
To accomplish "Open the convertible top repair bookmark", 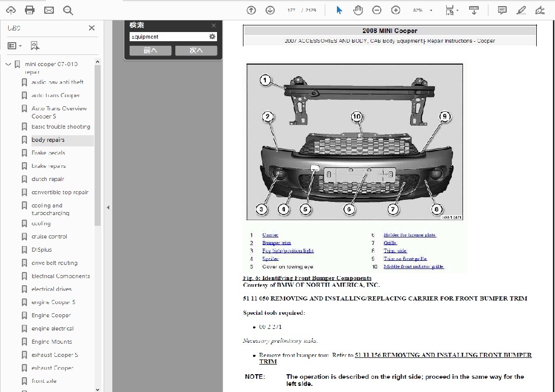I will 60,192.
